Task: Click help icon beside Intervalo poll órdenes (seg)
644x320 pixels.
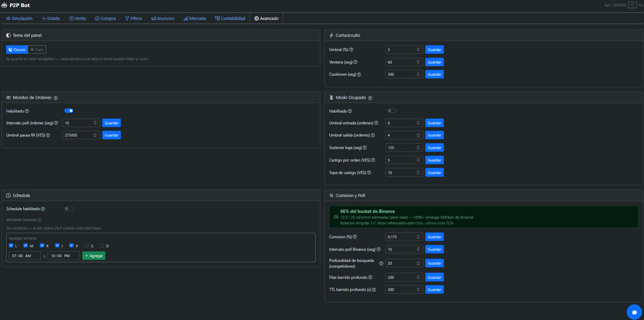Action: point(56,123)
